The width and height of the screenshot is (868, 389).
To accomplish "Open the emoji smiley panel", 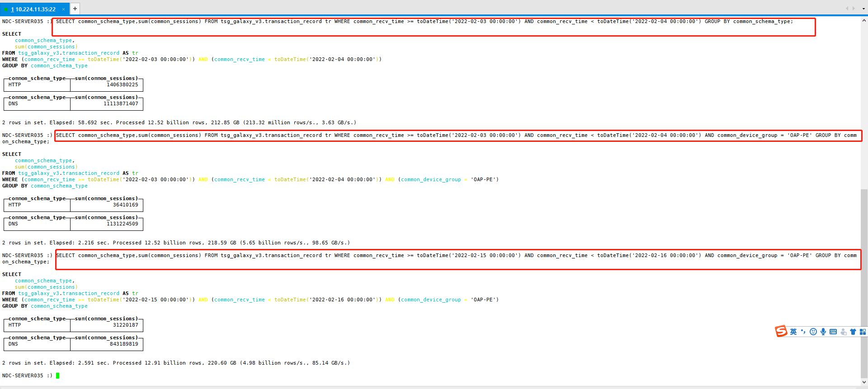I will tap(813, 332).
